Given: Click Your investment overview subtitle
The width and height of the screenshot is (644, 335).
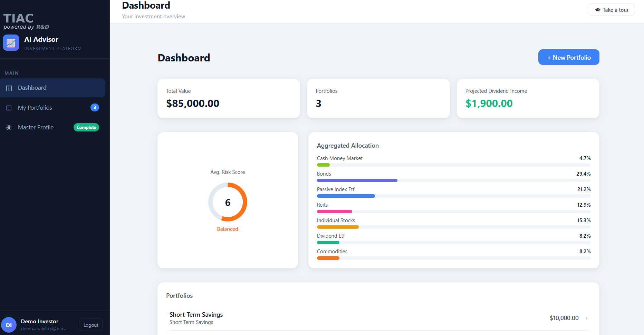Looking at the screenshot, I should click(x=153, y=17).
